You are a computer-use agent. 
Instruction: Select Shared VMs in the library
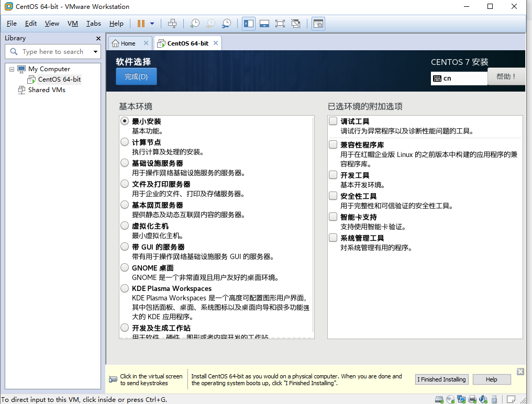pos(47,90)
